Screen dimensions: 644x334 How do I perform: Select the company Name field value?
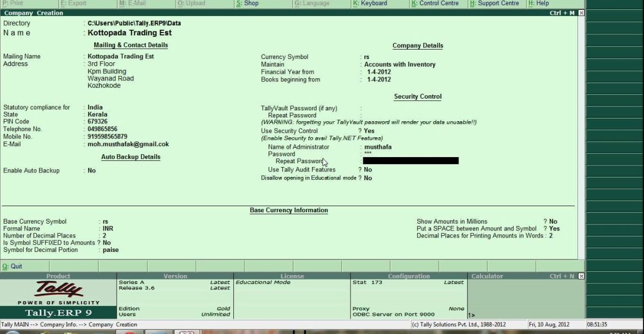(130, 33)
